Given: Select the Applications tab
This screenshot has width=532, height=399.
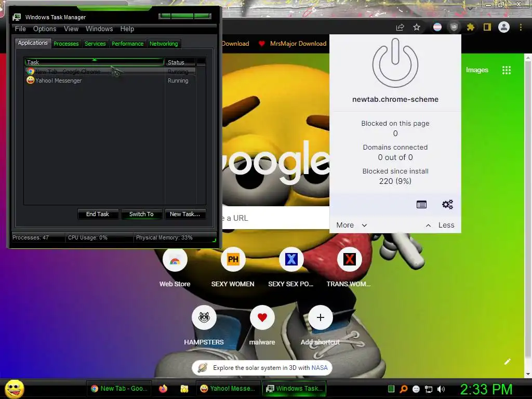Looking at the screenshot, I should [x=33, y=43].
